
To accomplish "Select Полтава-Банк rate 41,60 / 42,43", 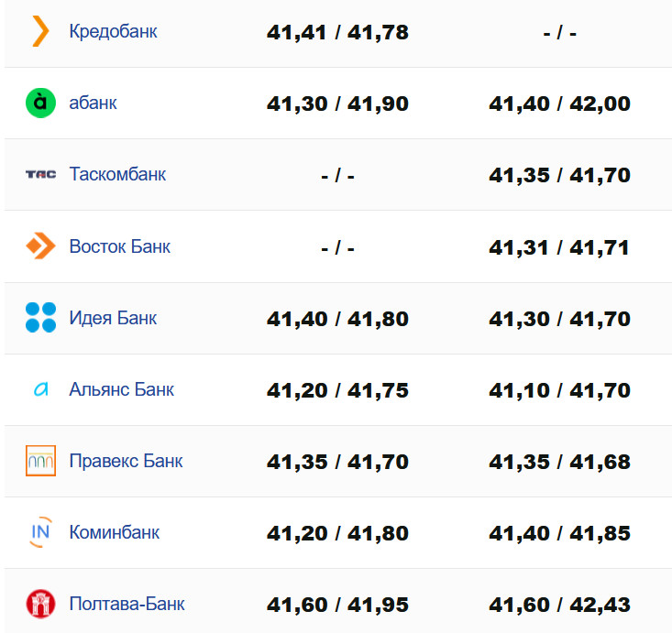I will (559, 605).
